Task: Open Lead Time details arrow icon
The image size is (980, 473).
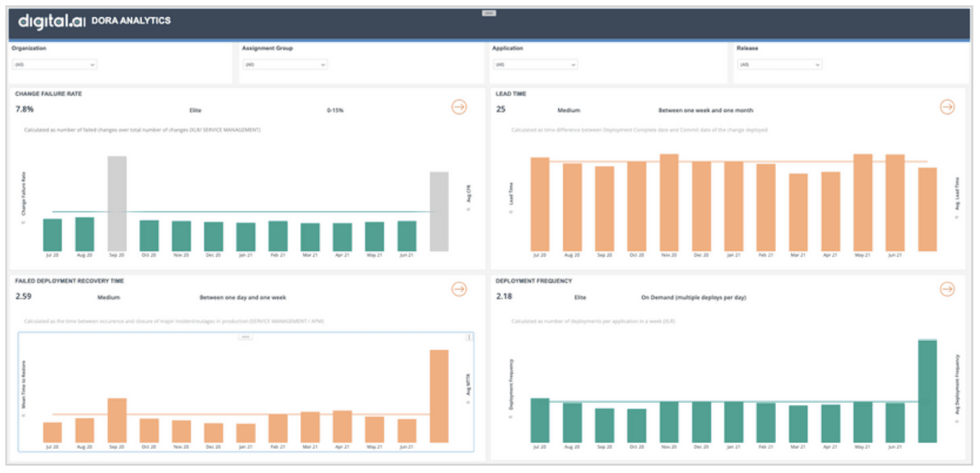Action: click(x=947, y=107)
